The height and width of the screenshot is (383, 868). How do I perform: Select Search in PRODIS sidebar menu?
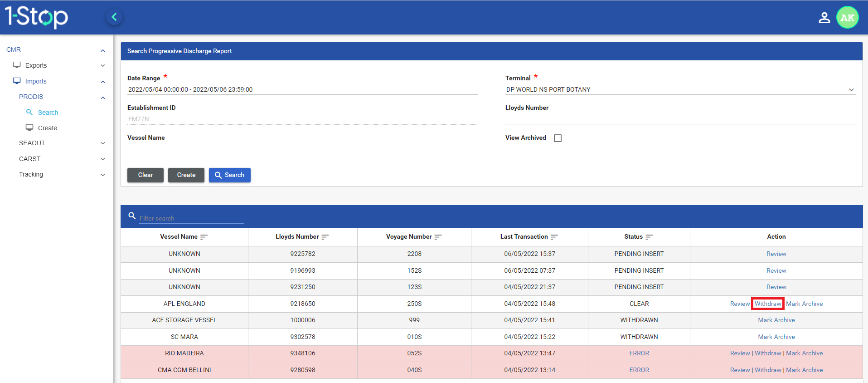48,113
